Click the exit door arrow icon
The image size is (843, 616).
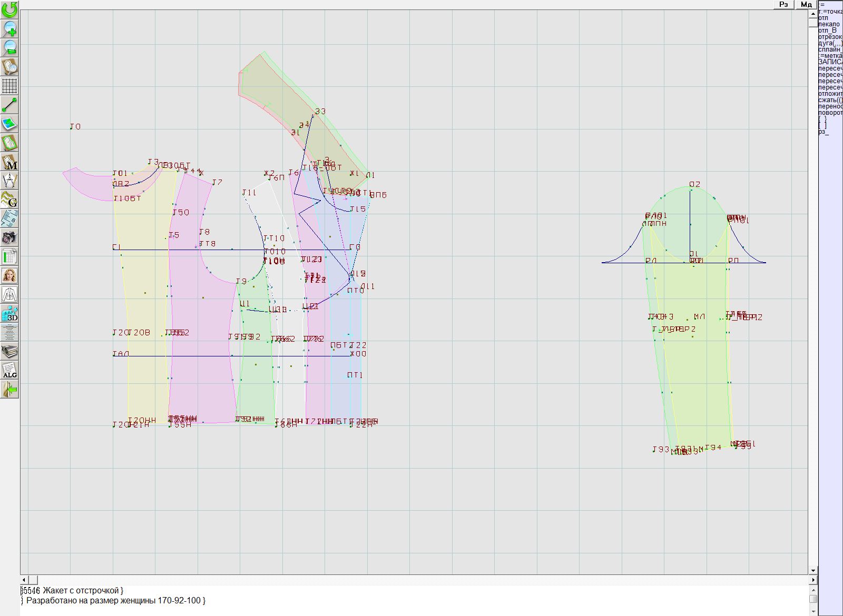(9, 390)
